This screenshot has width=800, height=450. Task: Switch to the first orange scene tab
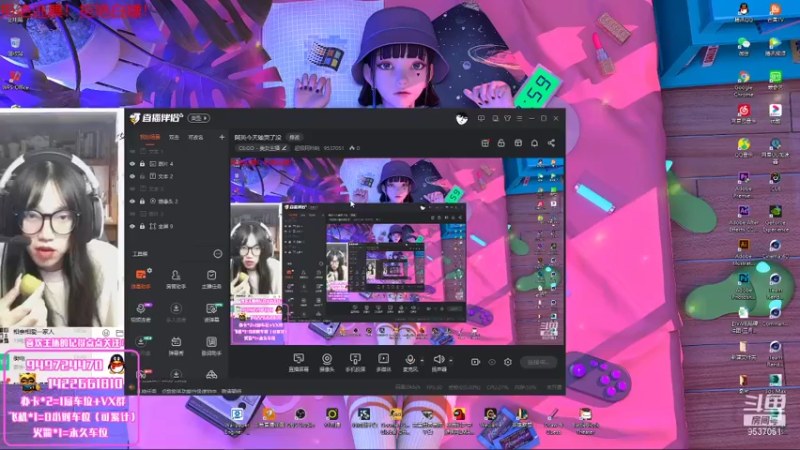tap(150, 137)
